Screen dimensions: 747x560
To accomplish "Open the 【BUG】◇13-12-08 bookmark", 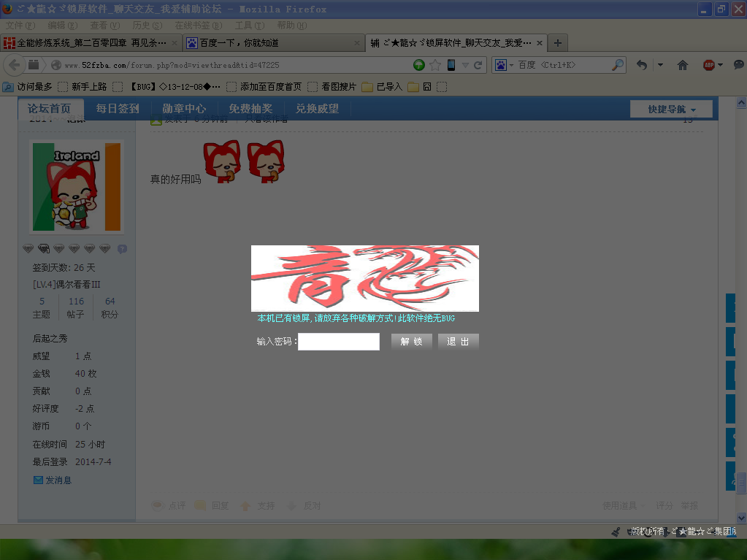I will pyautogui.click(x=166, y=87).
